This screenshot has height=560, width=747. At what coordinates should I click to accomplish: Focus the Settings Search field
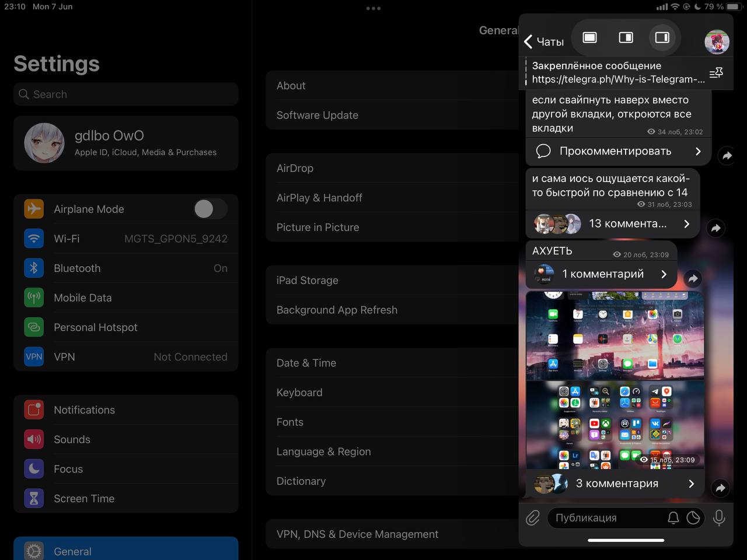click(x=125, y=94)
